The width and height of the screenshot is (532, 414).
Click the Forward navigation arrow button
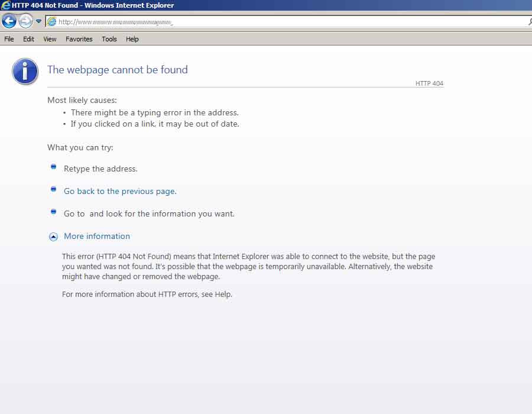(x=25, y=21)
